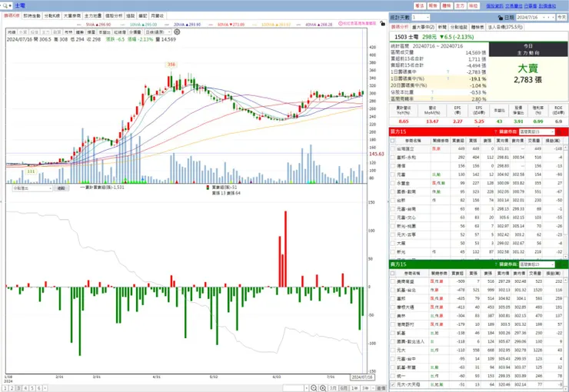Go to chart page 2

pyautogui.click(x=12, y=388)
